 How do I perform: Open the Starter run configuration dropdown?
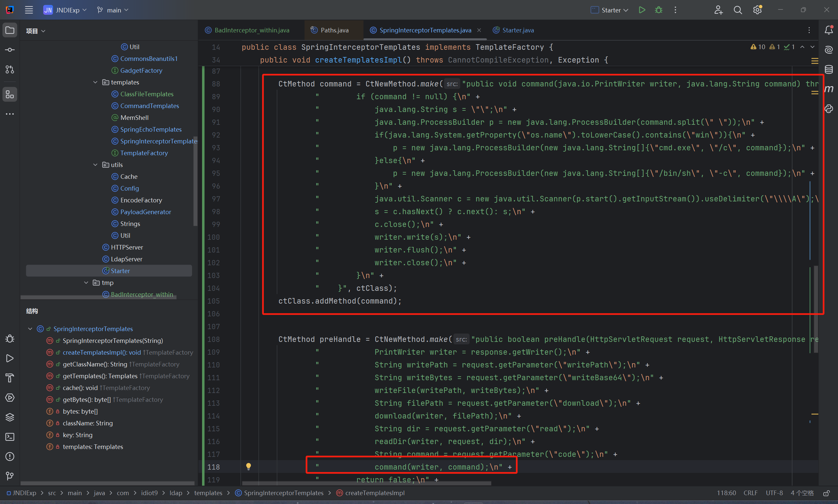click(x=609, y=10)
